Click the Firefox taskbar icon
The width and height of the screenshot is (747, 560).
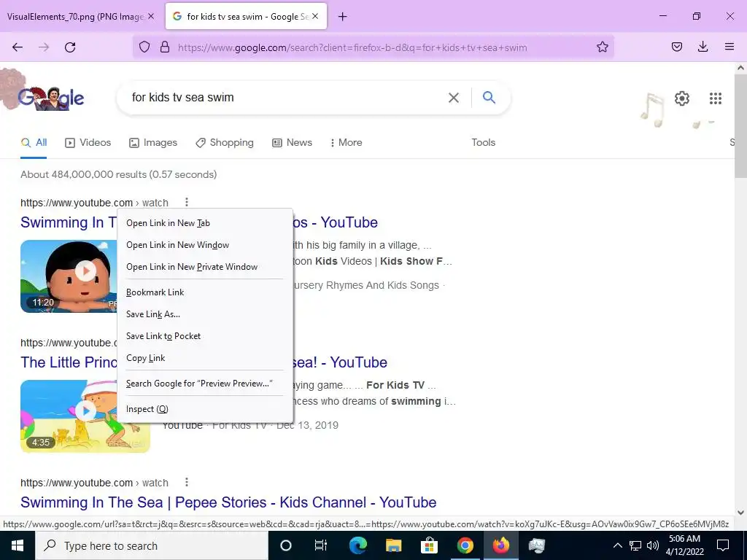pos(500,545)
